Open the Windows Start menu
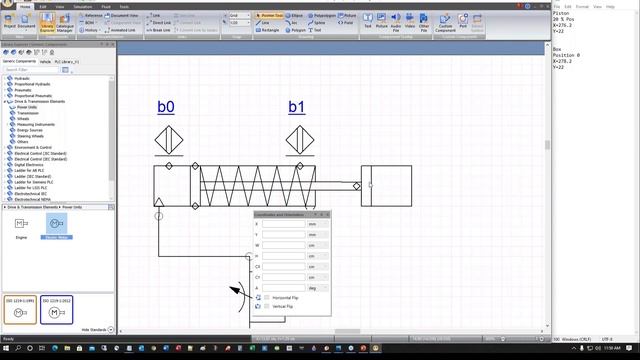 pyautogui.click(x=6, y=348)
